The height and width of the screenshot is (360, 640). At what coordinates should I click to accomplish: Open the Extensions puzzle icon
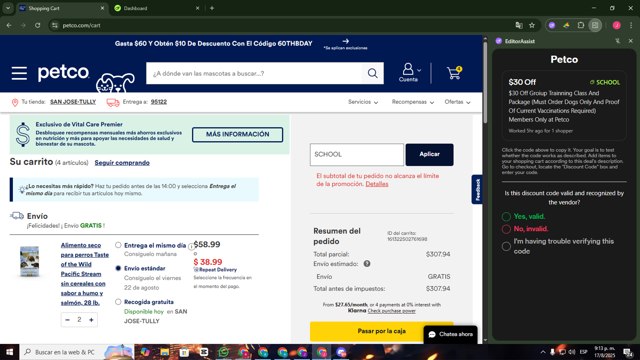tap(580, 25)
